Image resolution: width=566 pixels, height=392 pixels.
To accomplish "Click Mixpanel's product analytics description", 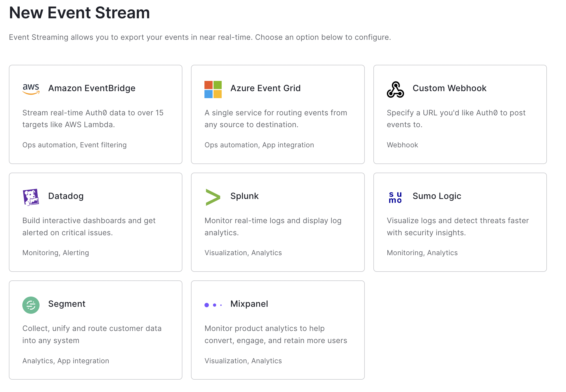I will pos(275,334).
